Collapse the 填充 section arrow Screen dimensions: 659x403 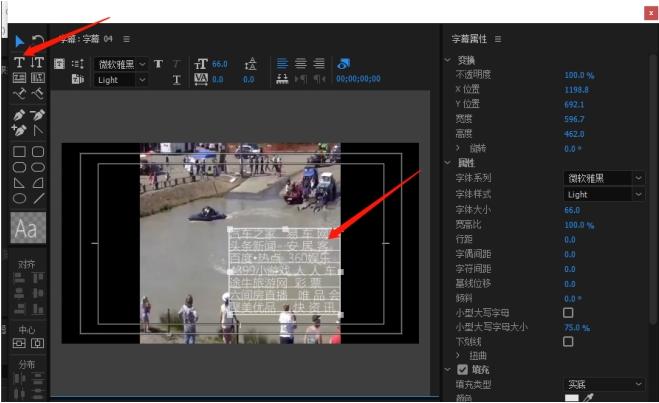(448, 369)
